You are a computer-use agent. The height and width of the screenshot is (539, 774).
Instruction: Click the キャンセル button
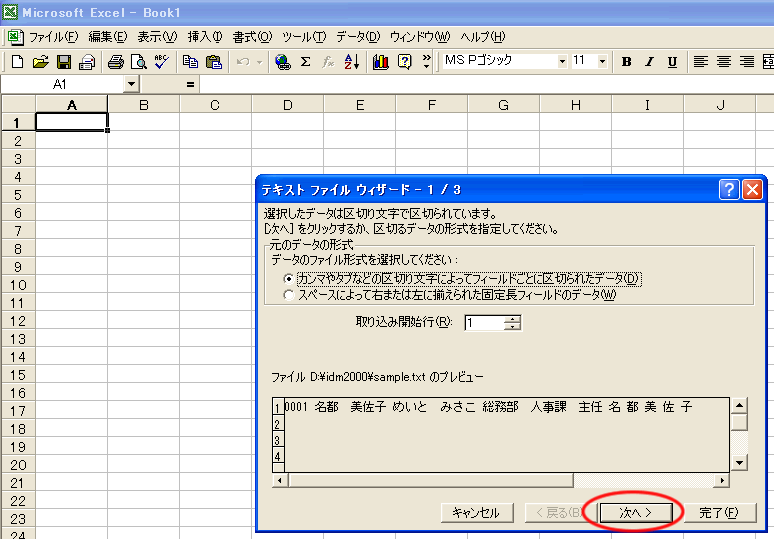(476, 513)
